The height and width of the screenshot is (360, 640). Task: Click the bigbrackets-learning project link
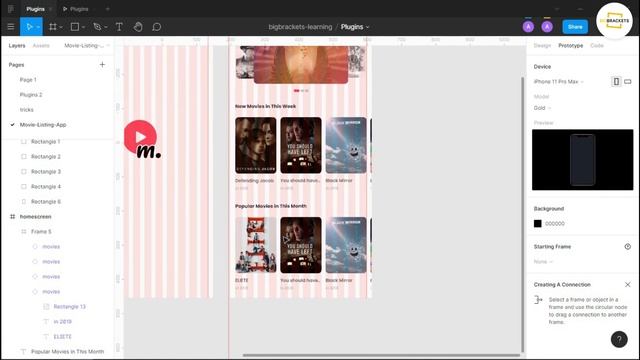[300, 27]
